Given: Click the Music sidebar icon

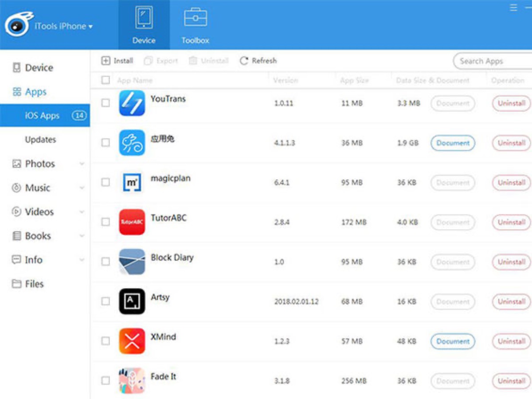Looking at the screenshot, I should coord(16,188).
